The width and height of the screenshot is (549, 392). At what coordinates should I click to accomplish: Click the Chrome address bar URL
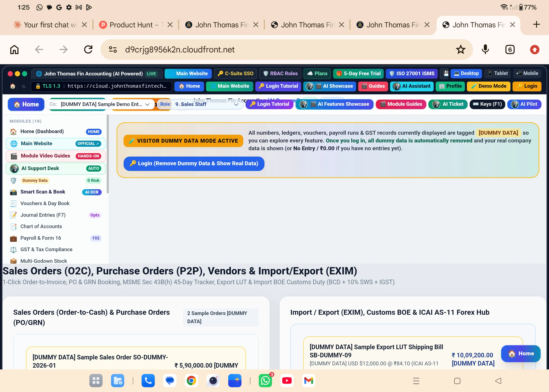pyautogui.click(x=180, y=49)
